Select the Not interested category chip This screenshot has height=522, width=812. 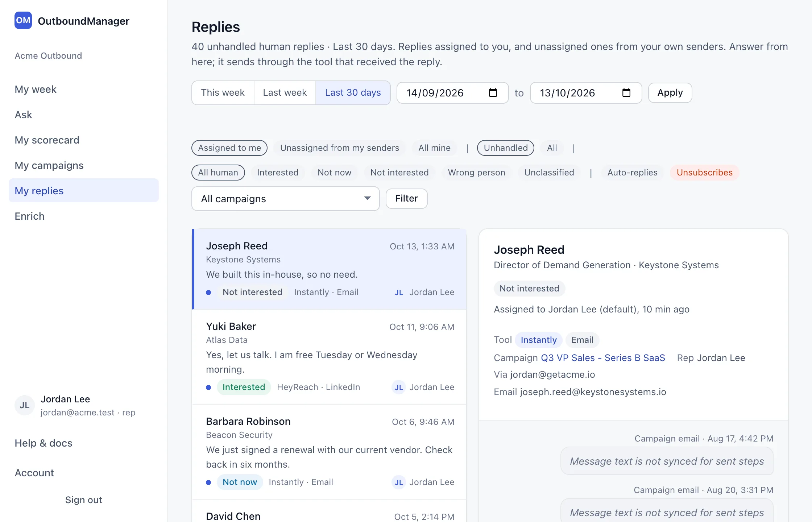(399, 173)
